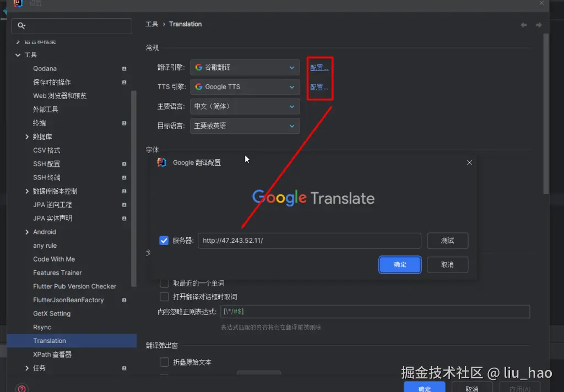Uncheck the 服务器 checkbox
The image size is (564, 392).
pos(164,241)
